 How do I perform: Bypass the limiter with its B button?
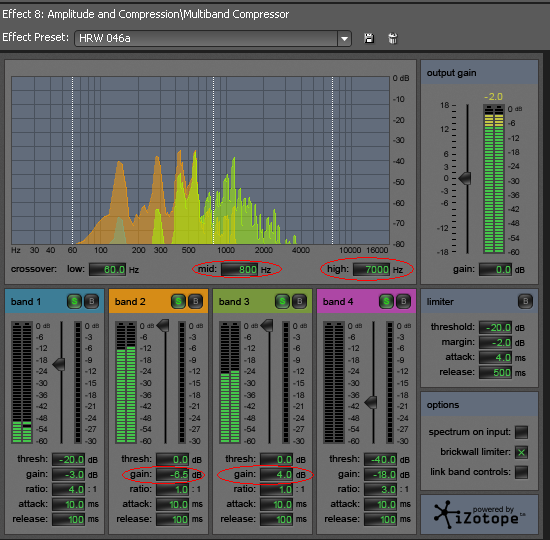coord(525,301)
